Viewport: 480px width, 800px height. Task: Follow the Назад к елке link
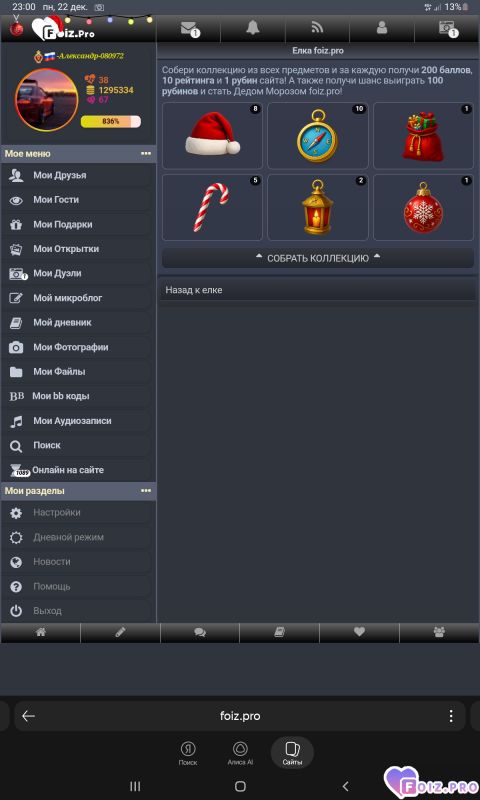tap(194, 290)
